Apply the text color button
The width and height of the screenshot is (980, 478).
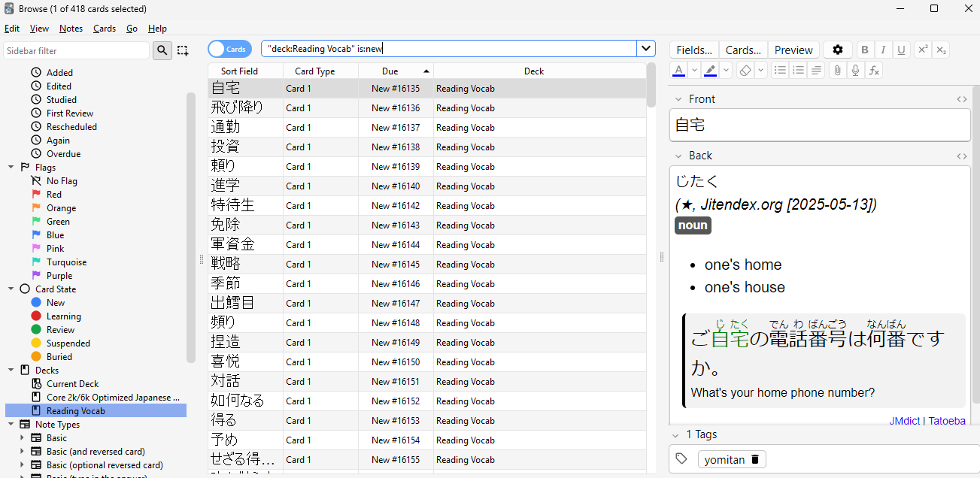(678, 70)
